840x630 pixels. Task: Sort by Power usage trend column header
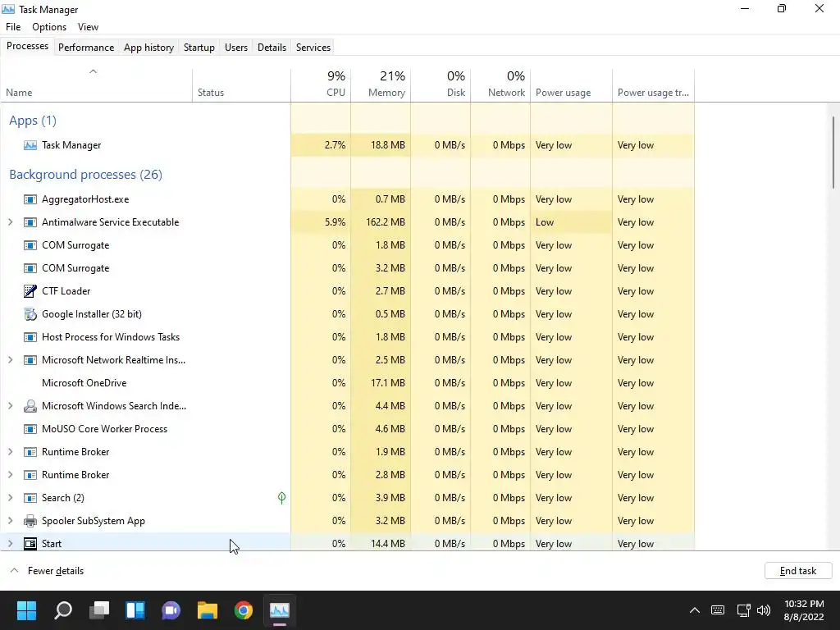pyautogui.click(x=654, y=84)
